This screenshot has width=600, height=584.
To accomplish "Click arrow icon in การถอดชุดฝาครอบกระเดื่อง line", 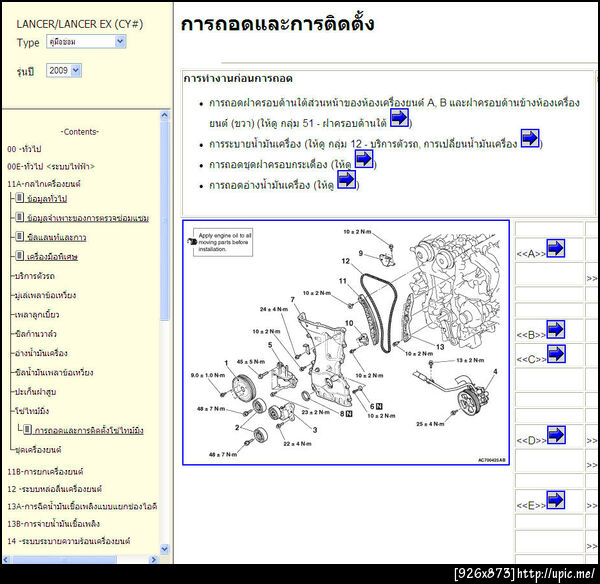I will point(364,159).
